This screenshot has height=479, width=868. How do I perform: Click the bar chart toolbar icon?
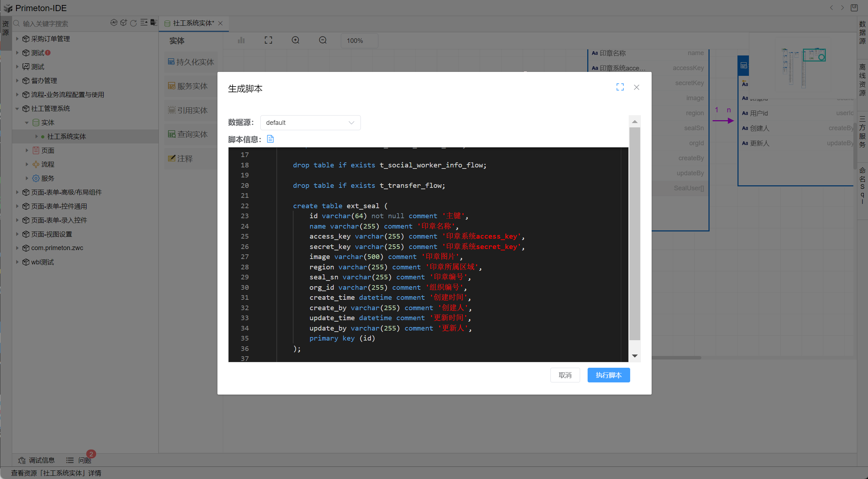[241, 40]
